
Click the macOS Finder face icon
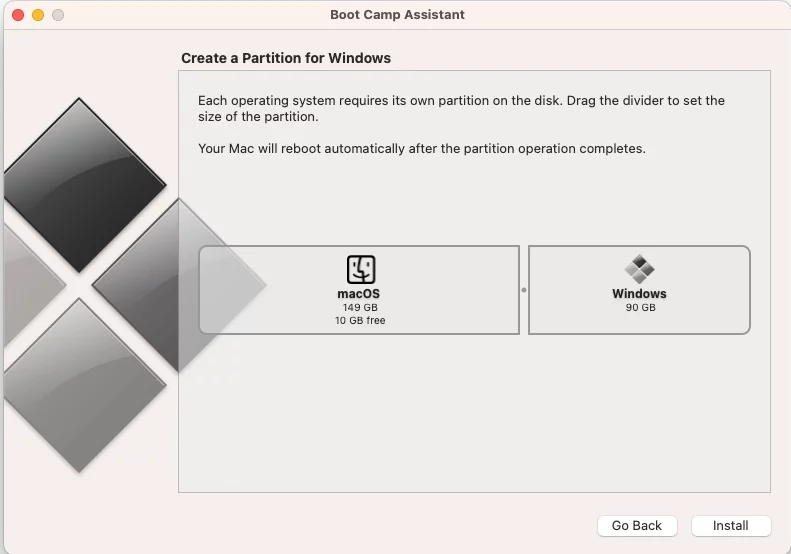pyautogui.click(x=361, y=269)
